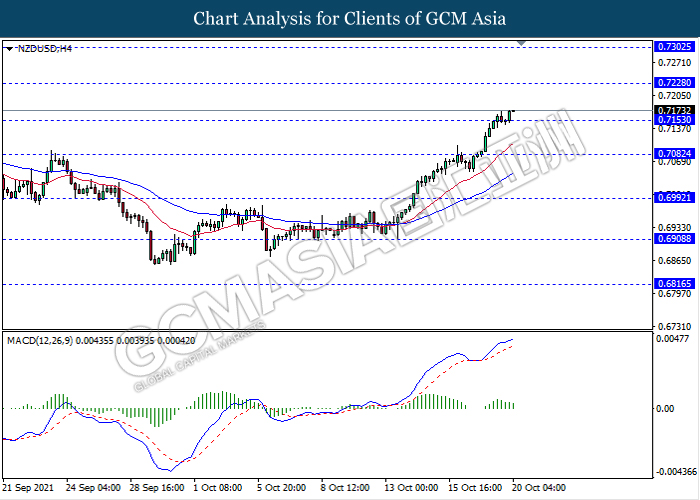Select the 0.71530 price level label
The height and width of the screenshot is (500, 700).
pos(674,120)
